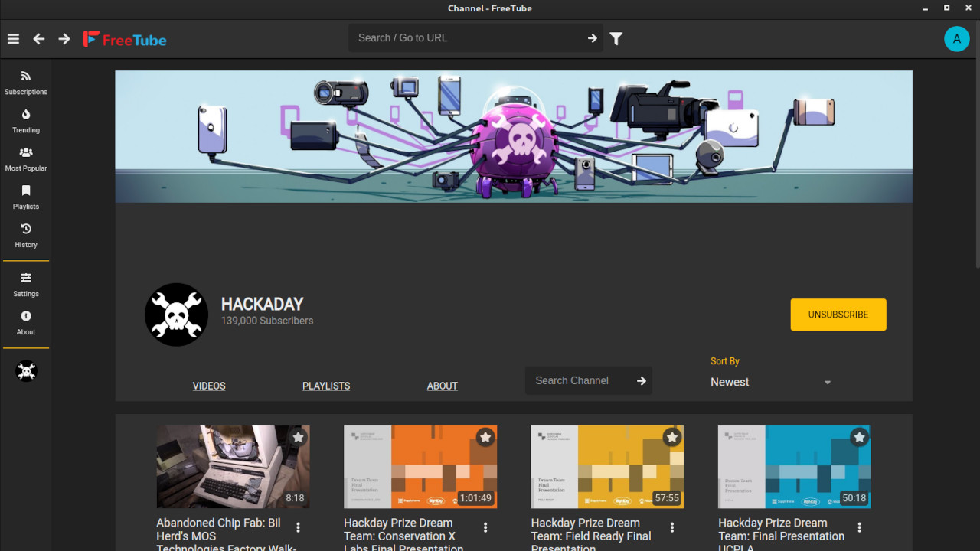The width and height of the screenshot is (980, 551).
Task: Toggle star on Field Ready video
Action: 672,437
